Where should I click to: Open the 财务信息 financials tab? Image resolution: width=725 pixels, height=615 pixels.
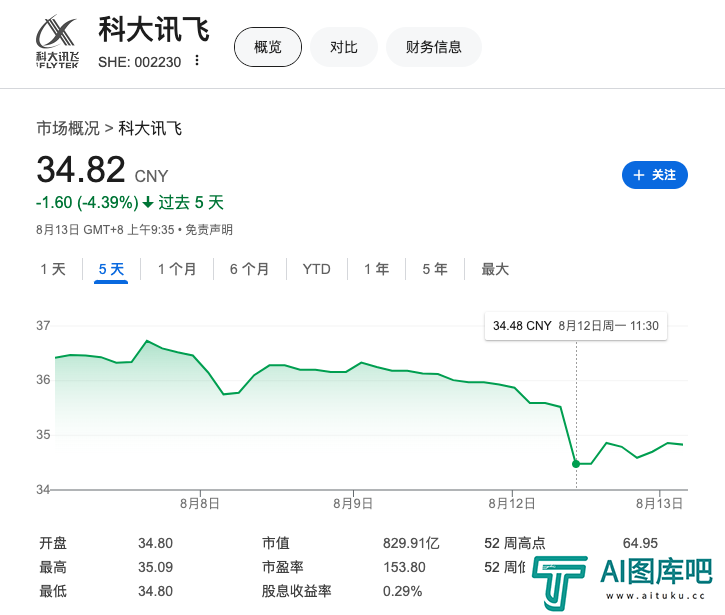(434, 47)
